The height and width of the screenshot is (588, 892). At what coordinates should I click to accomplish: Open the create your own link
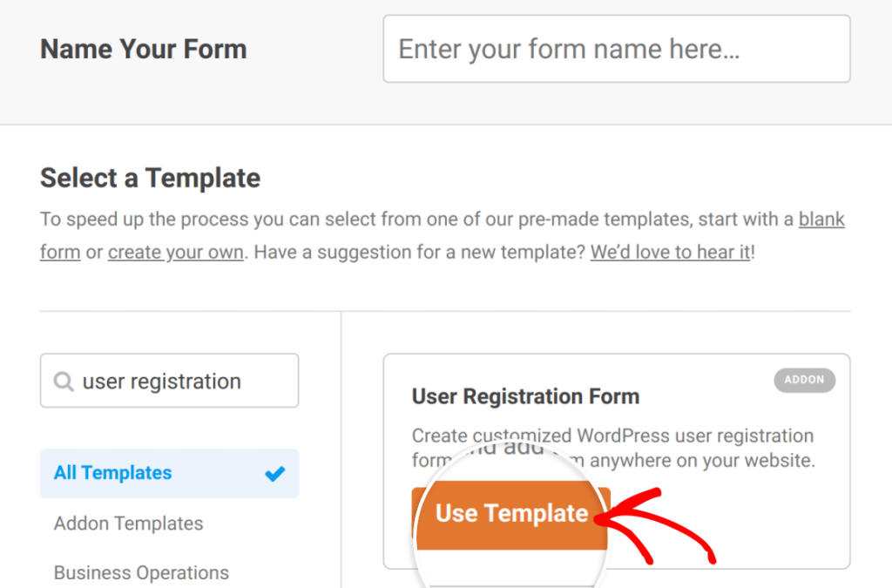(x=175, y=252)
